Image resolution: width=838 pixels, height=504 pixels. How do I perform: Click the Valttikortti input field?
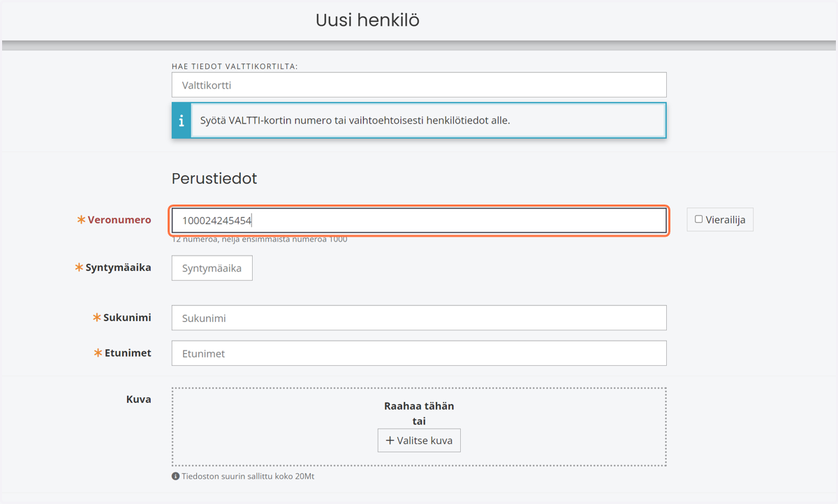(419, 85)
